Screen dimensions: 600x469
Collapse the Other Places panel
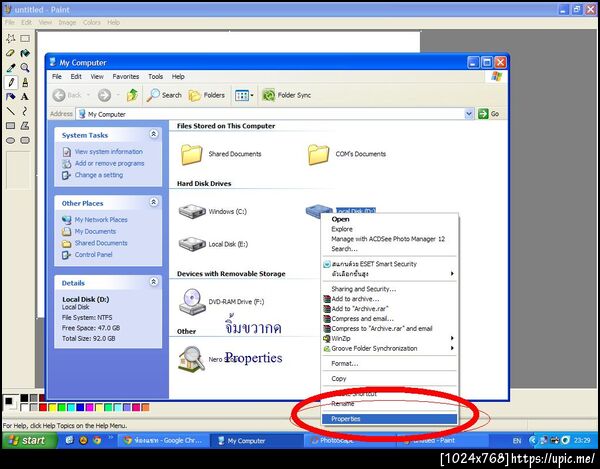(153, 202)
